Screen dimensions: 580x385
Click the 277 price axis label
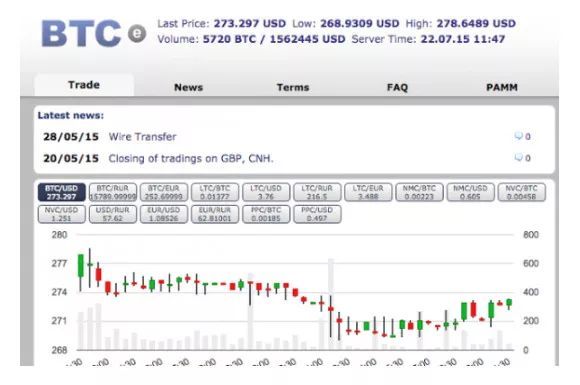tap(59, 264)
